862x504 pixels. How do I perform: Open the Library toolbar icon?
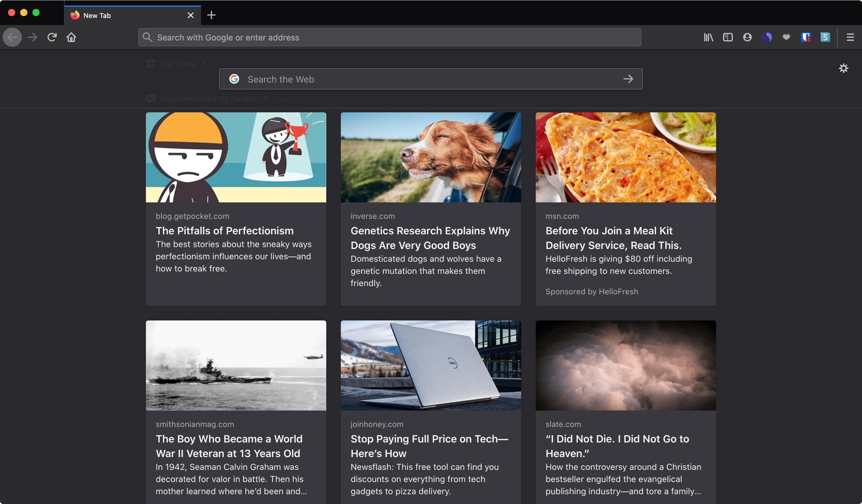click(x=708, y=37)
